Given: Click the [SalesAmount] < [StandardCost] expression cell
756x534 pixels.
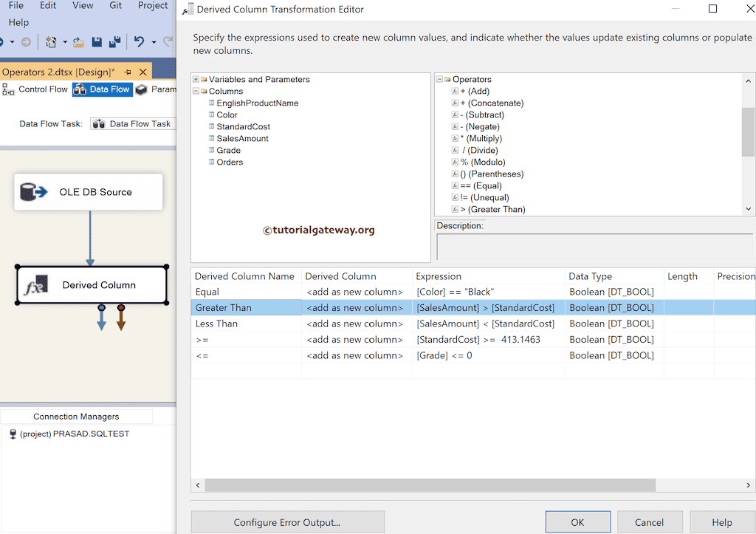Looking at the screenshot, I should coord(489,324).
